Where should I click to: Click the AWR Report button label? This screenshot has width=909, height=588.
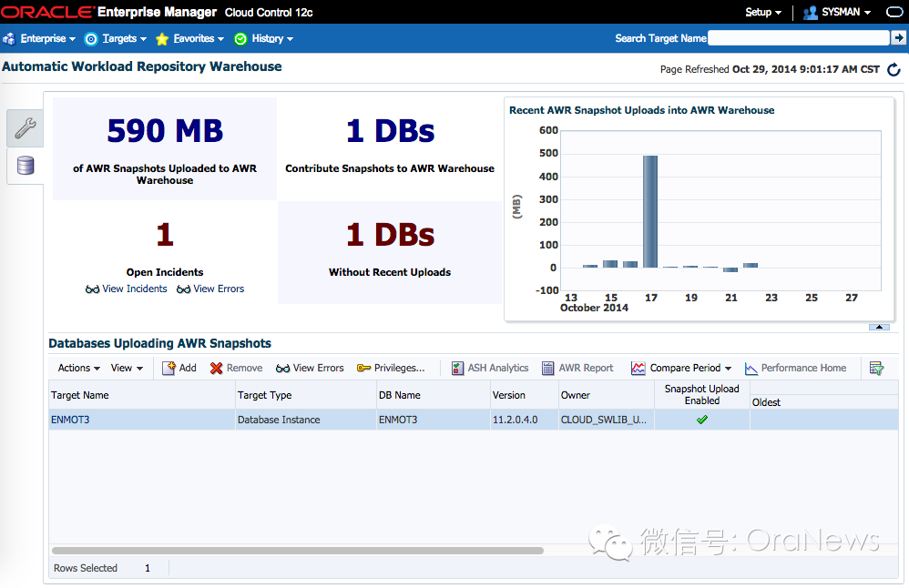tap(586, 368)
